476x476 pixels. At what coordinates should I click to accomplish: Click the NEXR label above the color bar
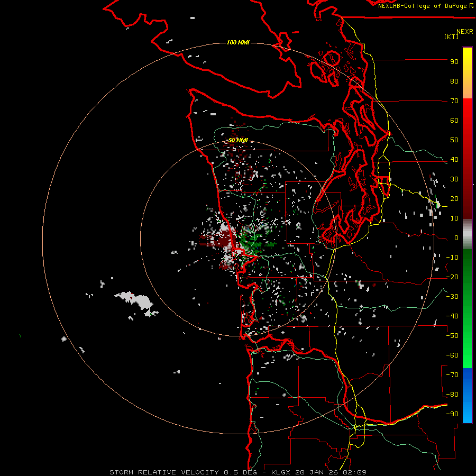[465, 32]
